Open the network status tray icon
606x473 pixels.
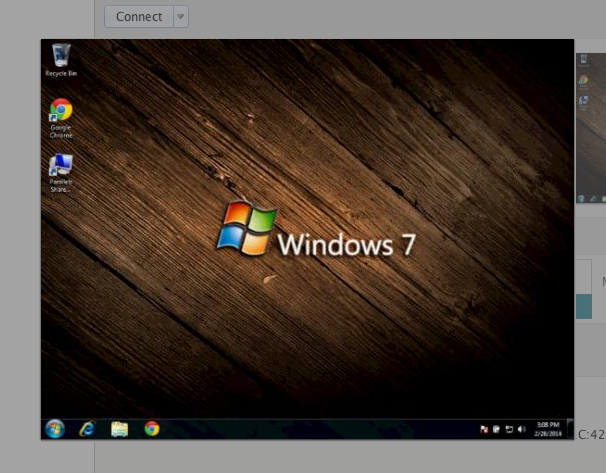coord(509,429)
